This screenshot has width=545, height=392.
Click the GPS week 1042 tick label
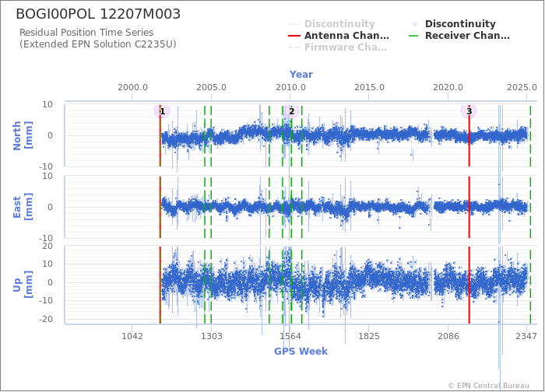132,336
